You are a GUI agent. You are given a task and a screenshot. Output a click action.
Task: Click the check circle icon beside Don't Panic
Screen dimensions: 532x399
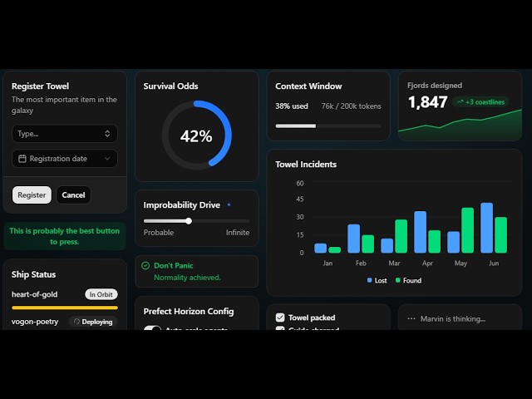tap(145, 266)
